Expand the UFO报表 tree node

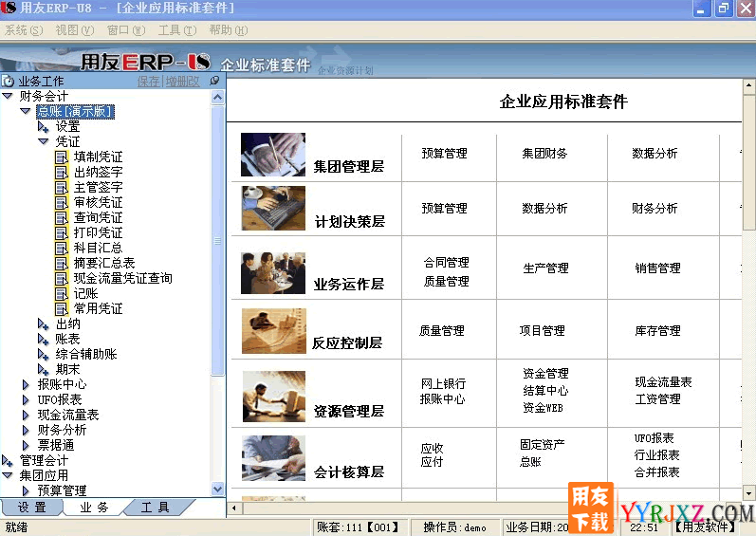[x=26, y=400]
